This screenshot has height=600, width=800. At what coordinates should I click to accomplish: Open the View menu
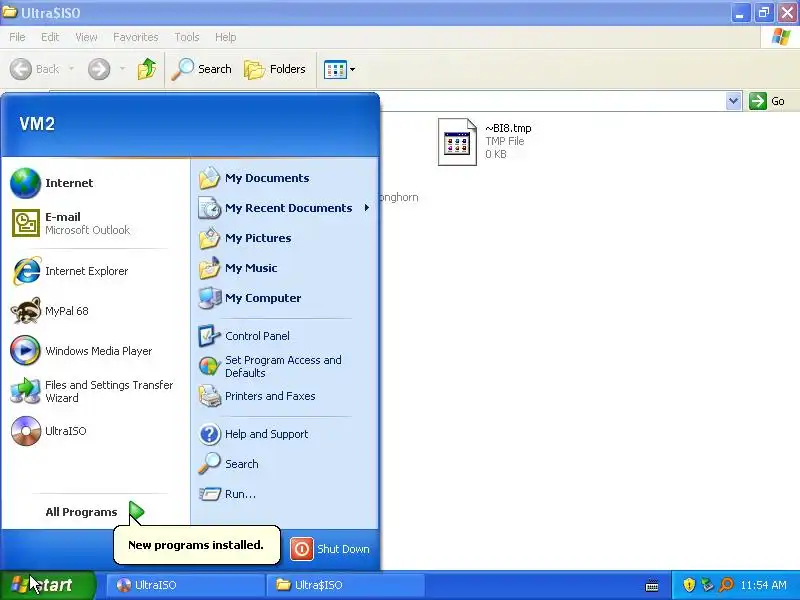click(86, 37)
